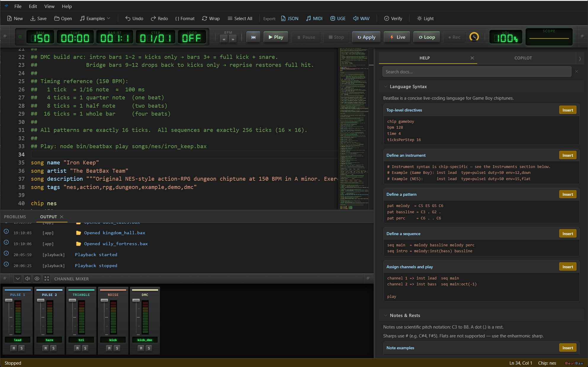Screen dimensions: 588x367
Task: Decrease BPM with the left arrows button
Action: [x=224, y=39]
